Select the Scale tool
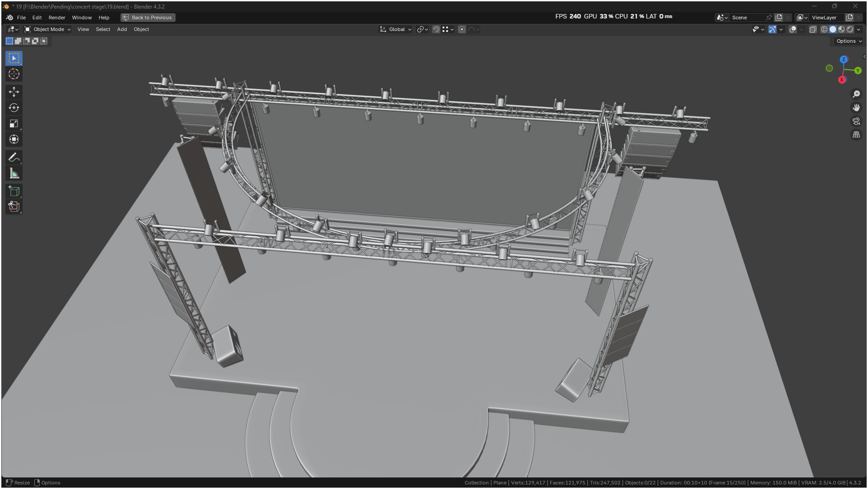The image size is (868, 489). (x=14, y=124)
